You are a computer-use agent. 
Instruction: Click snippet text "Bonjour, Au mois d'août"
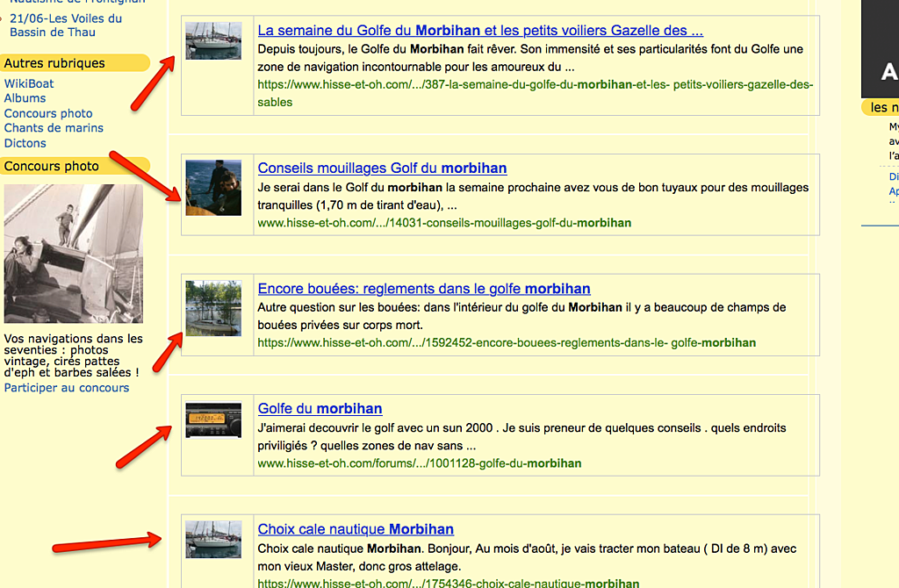493,549
